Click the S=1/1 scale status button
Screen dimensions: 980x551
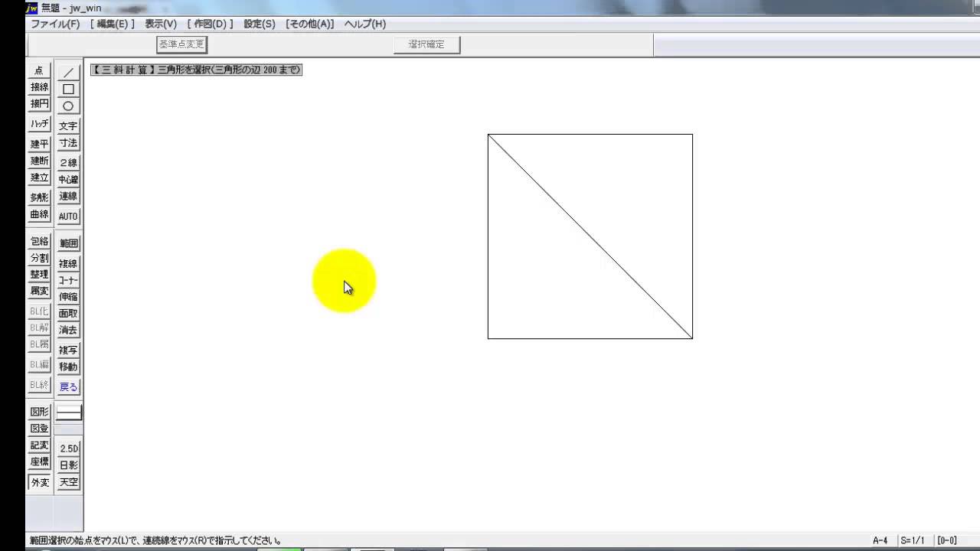pos(913,540)
